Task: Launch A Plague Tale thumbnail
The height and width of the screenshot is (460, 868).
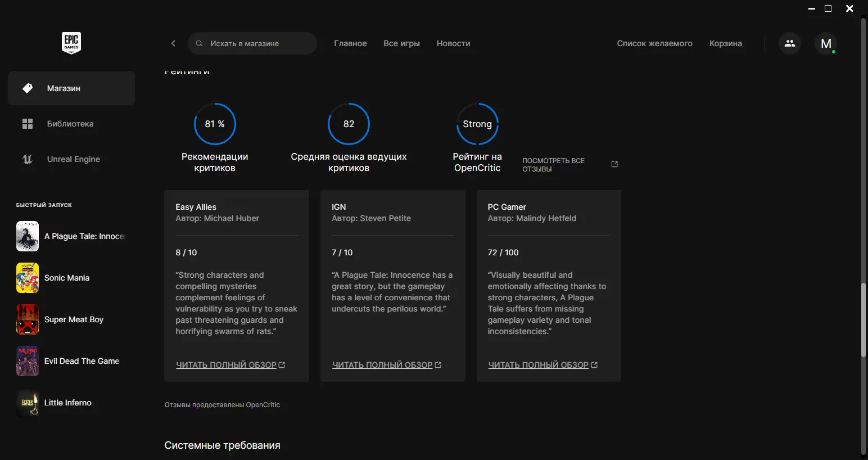Action: pyautogui.click(x=28, y=236)
